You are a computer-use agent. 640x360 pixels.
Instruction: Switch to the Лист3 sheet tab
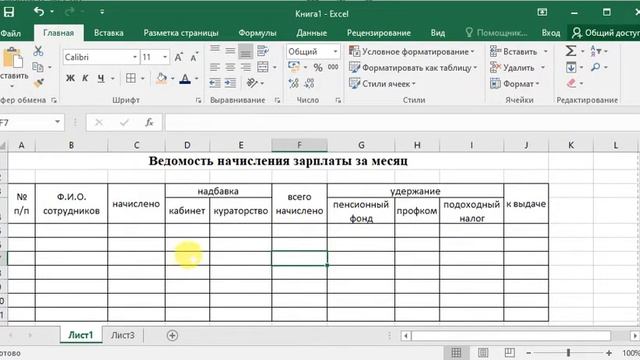tap(122, 335)
